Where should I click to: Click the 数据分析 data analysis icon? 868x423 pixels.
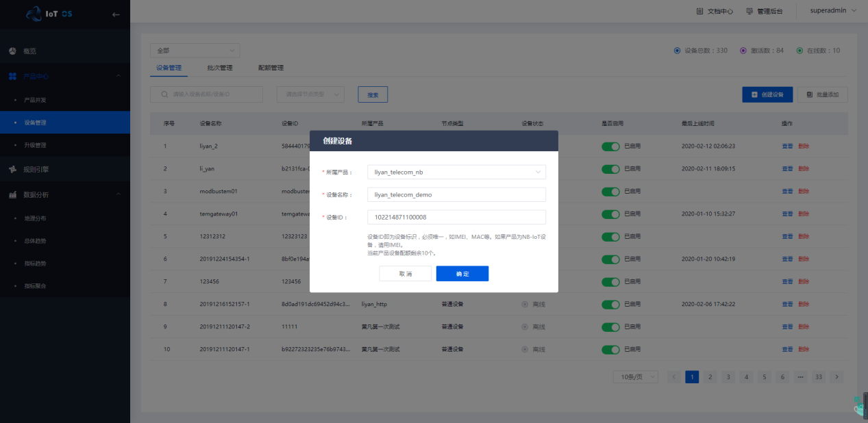pyautogui.click(x=12, y=194)
